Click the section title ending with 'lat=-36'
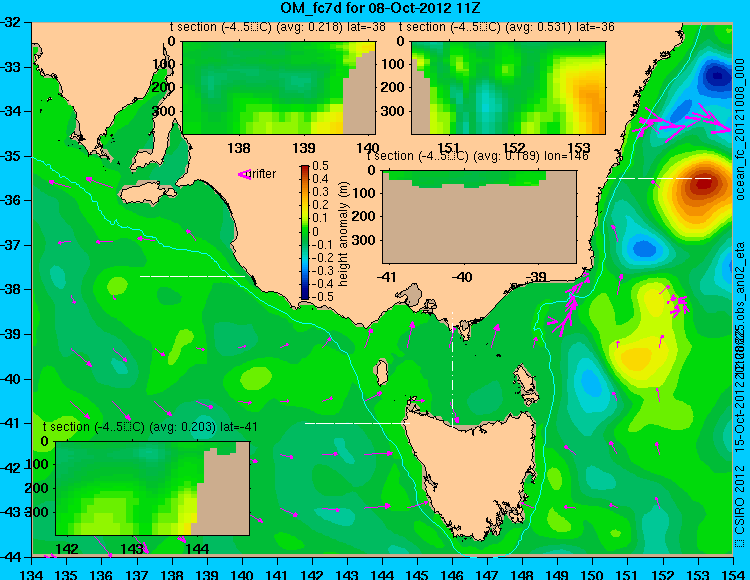750x580 pixels. tap(507, 27)
